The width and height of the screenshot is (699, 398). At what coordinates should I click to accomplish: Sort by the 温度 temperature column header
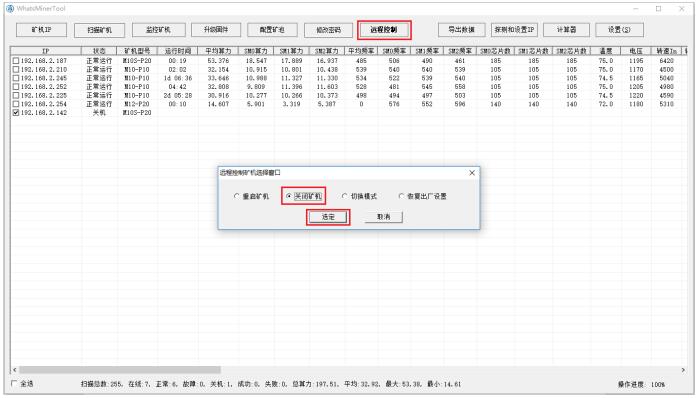tap(605, 51)
